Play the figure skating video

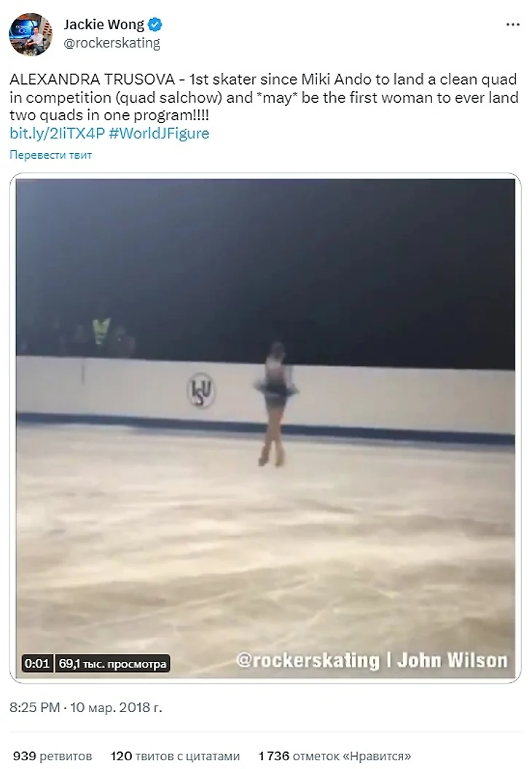click(x=265, y=428)
